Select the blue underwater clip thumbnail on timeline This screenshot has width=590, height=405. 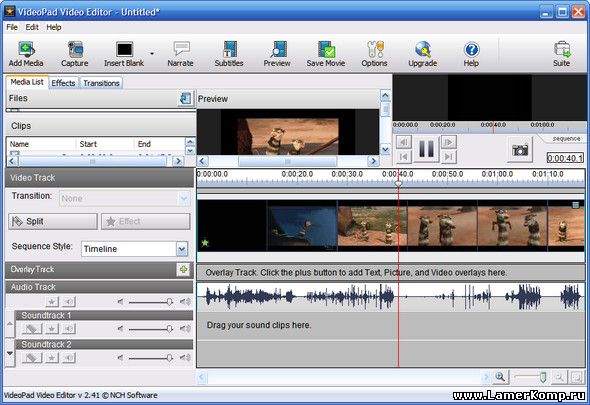tap(302, 225)
